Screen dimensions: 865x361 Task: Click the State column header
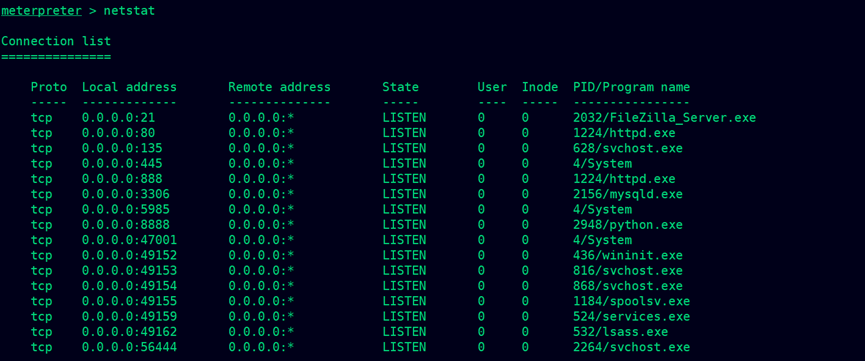(x=401, y=87)
